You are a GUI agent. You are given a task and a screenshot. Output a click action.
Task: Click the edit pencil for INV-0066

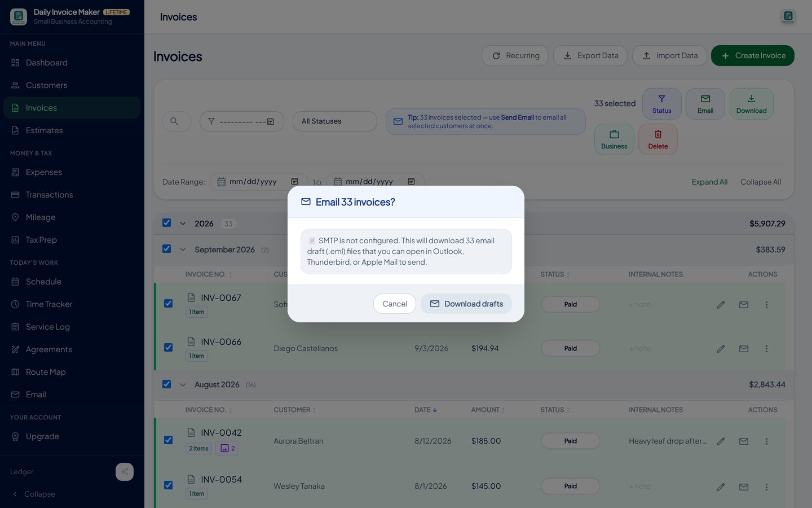(721, 349)
